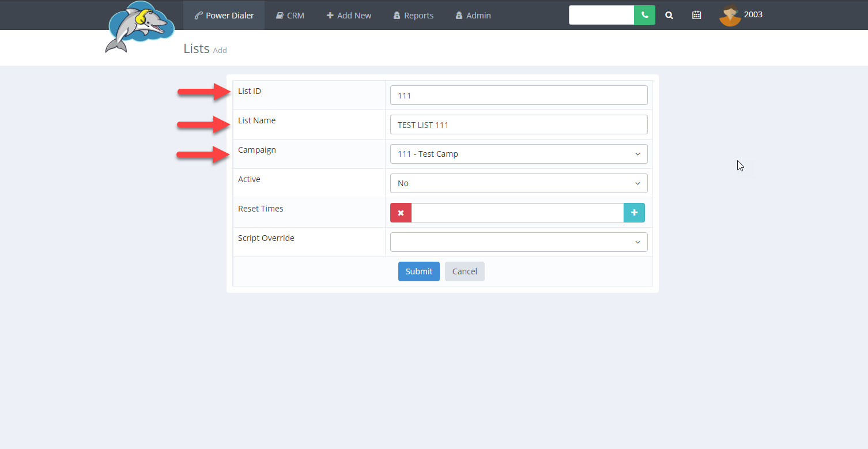Click the green phone dial button
Image resolution: width=868 pixels, height=449 pixels.
point(644,15)
